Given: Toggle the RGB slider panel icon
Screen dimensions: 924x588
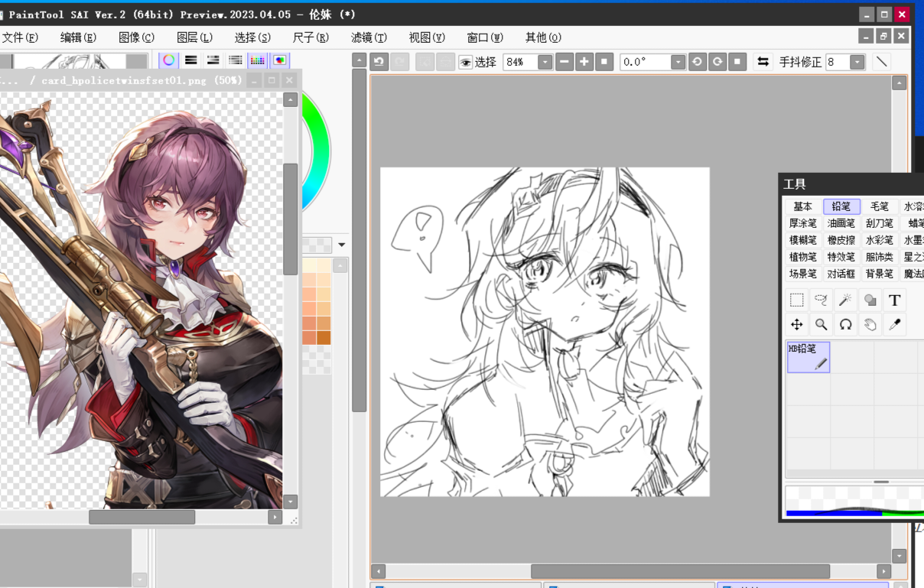Looking at the screenshot, I should pos(191,60).
